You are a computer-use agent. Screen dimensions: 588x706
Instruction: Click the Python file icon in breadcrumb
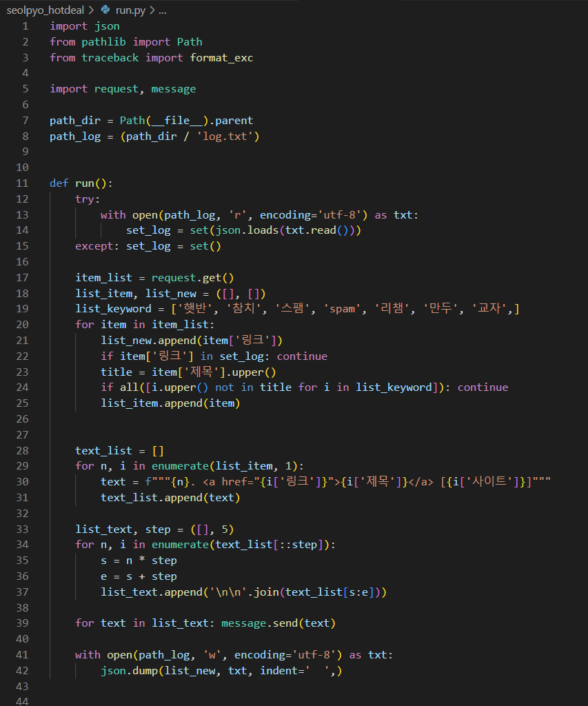105,10
